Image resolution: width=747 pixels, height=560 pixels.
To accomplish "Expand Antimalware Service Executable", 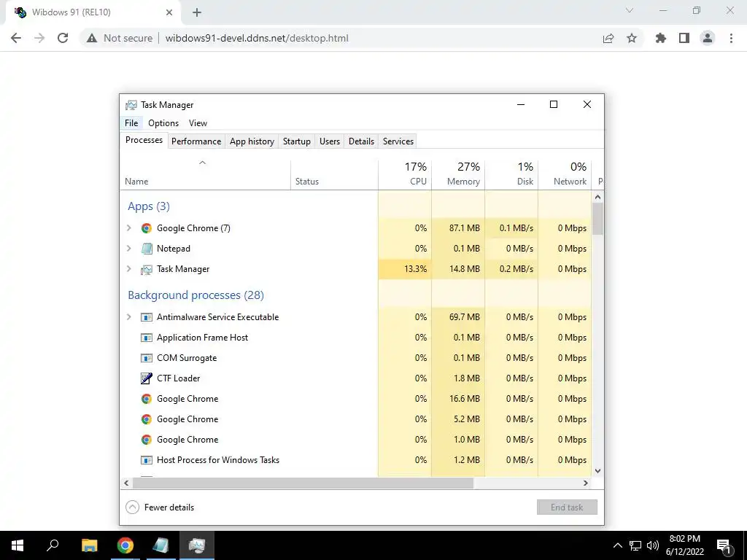I will point(128,317).
